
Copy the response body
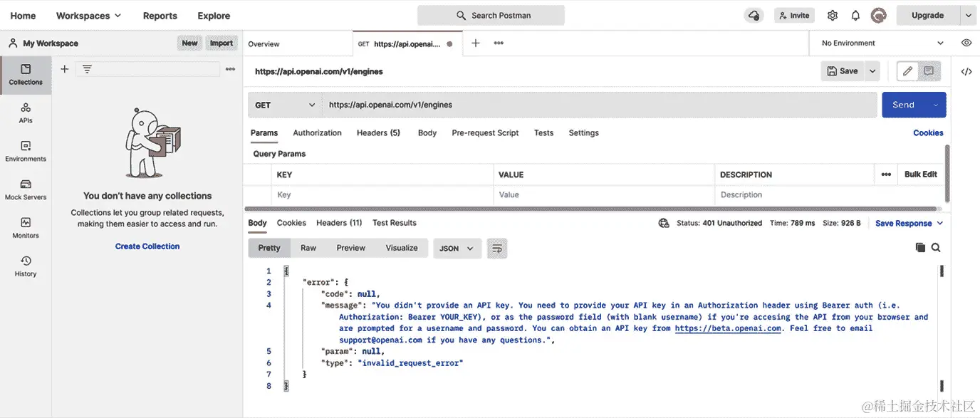919,247
